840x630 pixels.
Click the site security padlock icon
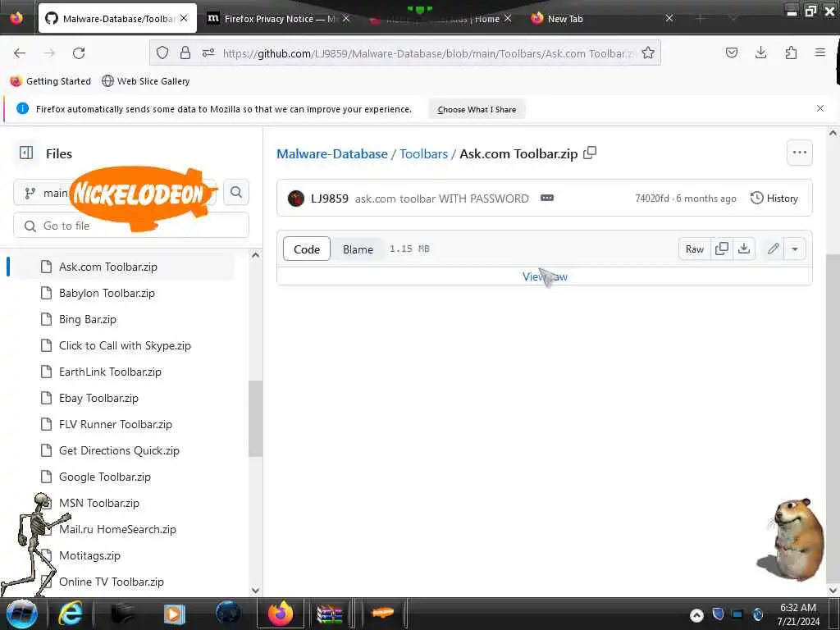[185, 53]
